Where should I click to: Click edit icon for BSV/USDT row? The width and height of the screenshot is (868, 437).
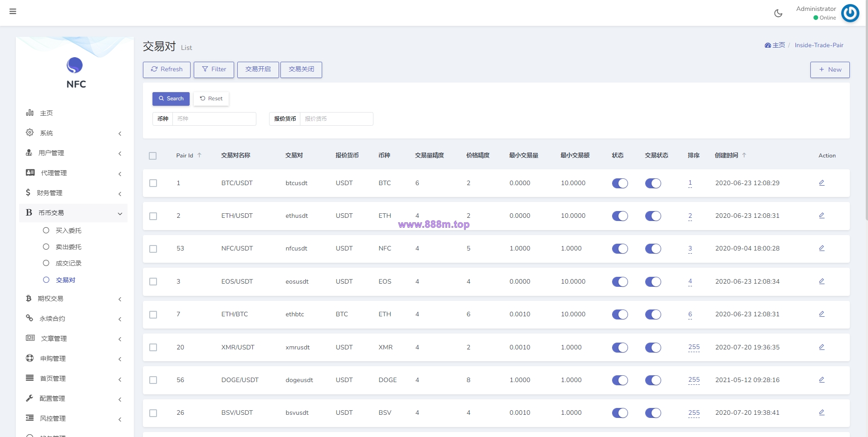pos(821,412)
